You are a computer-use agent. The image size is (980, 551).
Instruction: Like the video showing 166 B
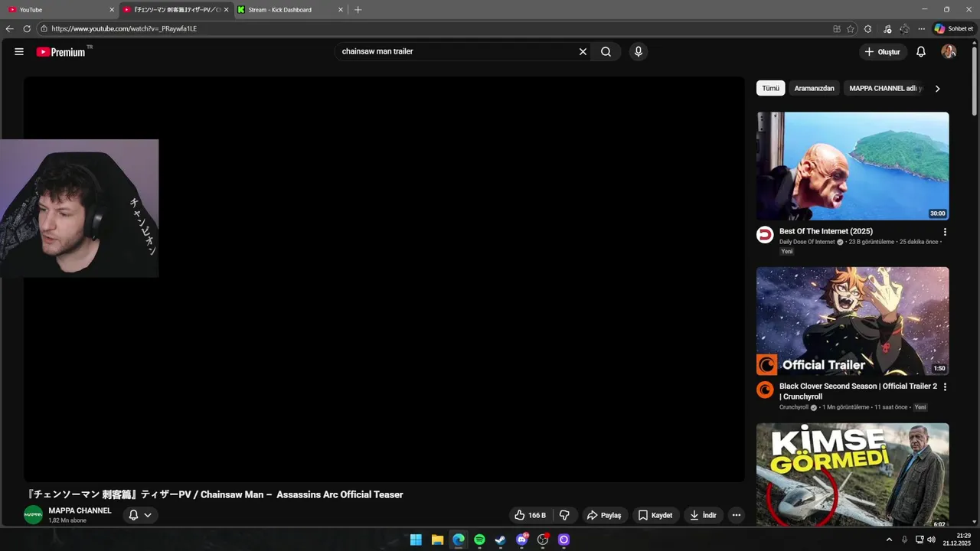click(x=530, y=515)
